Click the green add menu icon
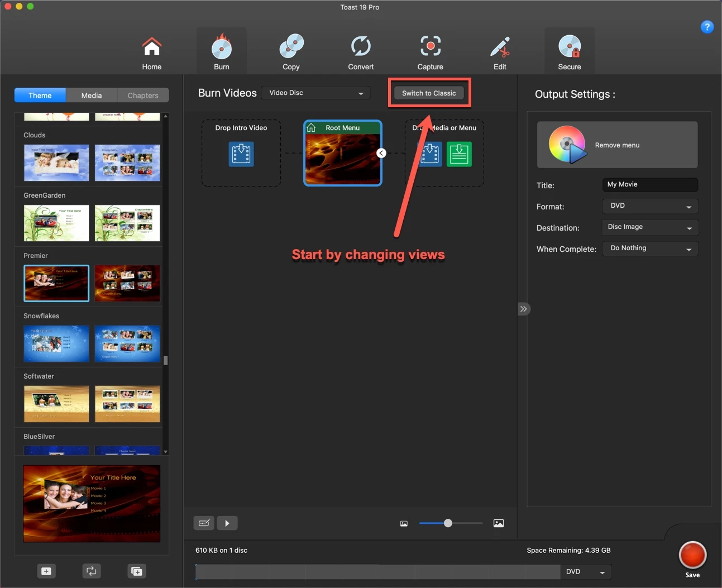Viewport: 722px width, 588px height. coord(459,154)
